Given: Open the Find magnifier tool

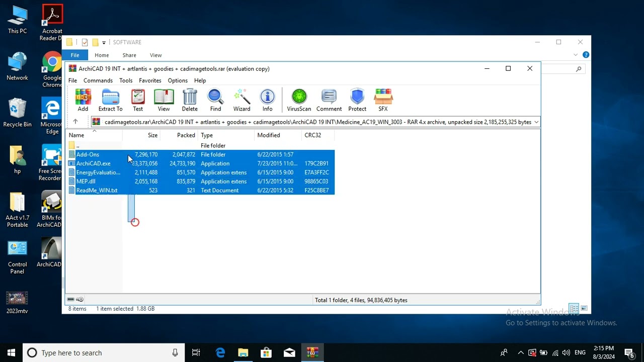Looking at the screenshot, I should (x=215, y=100).
